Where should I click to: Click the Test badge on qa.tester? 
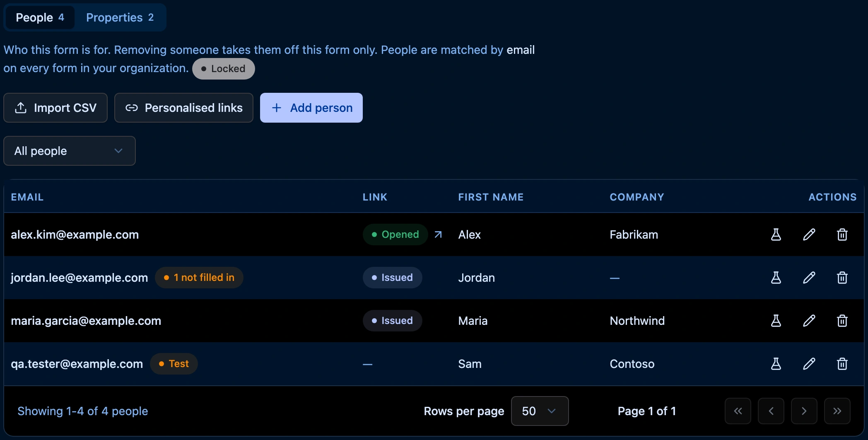coord(174,364)
